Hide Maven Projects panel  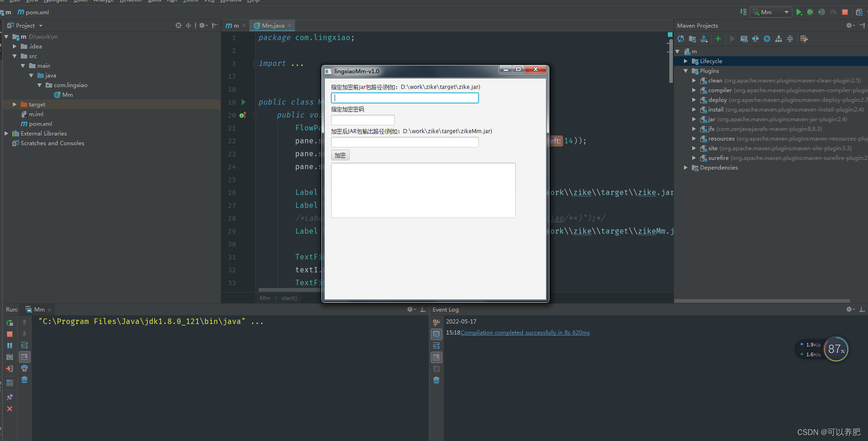click(862, 25)
